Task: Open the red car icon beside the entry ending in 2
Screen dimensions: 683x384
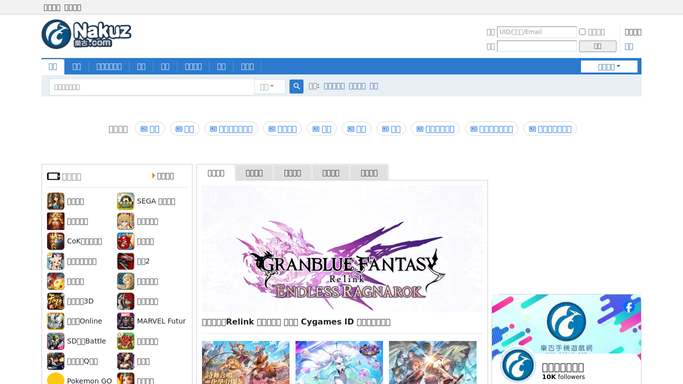Action: 125,261
